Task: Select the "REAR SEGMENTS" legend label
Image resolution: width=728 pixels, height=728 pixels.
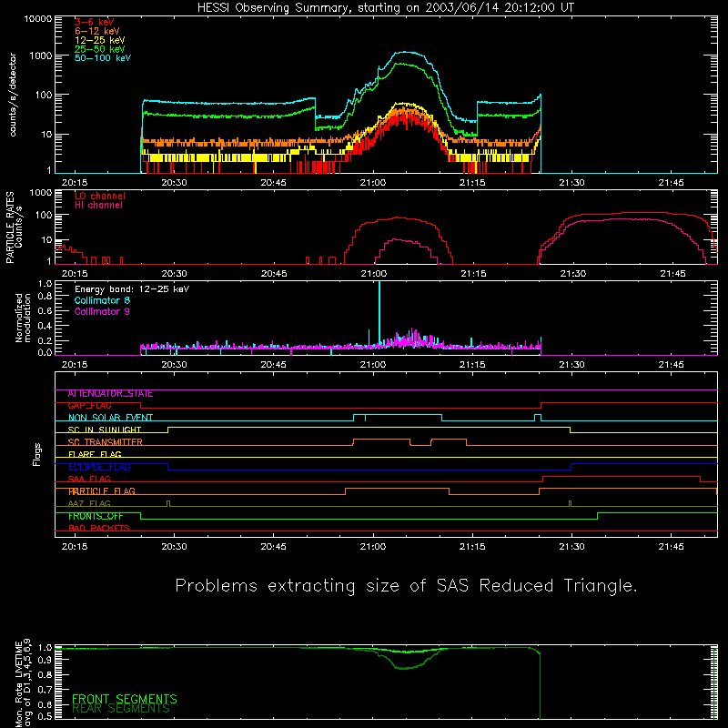Action: [121, 709]
